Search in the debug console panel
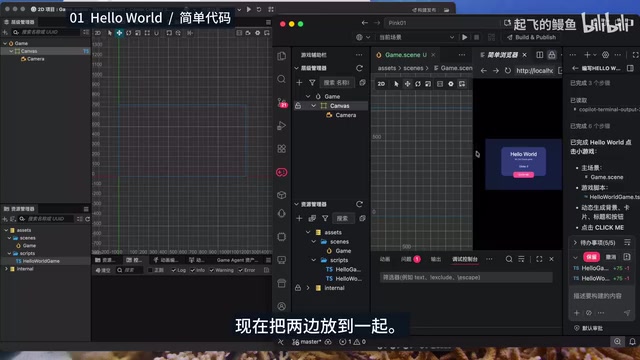This screenshot has height=360, width=640. pyautogui.click(x=509, y=259)
